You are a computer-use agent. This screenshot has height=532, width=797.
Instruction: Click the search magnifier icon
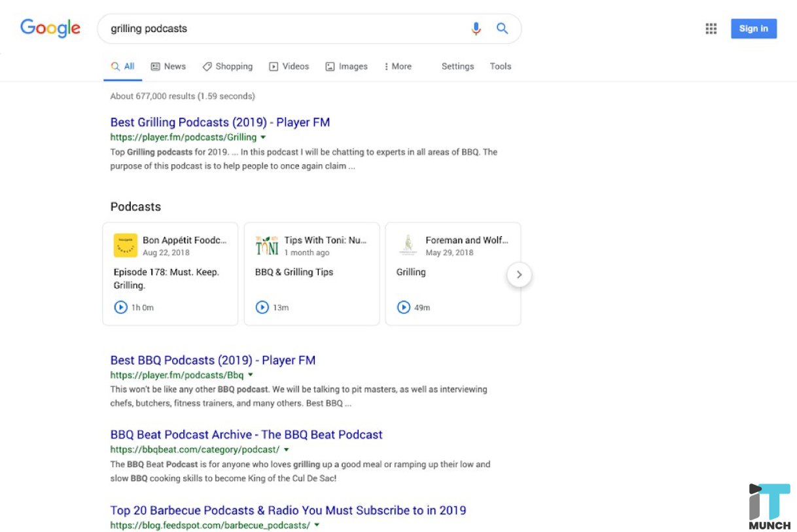(x=502, y=28)
